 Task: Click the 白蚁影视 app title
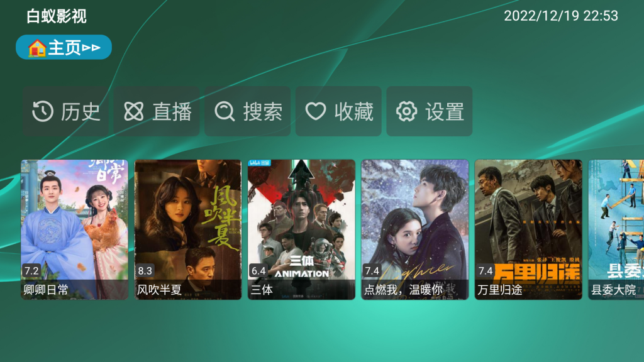pos(56,16)
